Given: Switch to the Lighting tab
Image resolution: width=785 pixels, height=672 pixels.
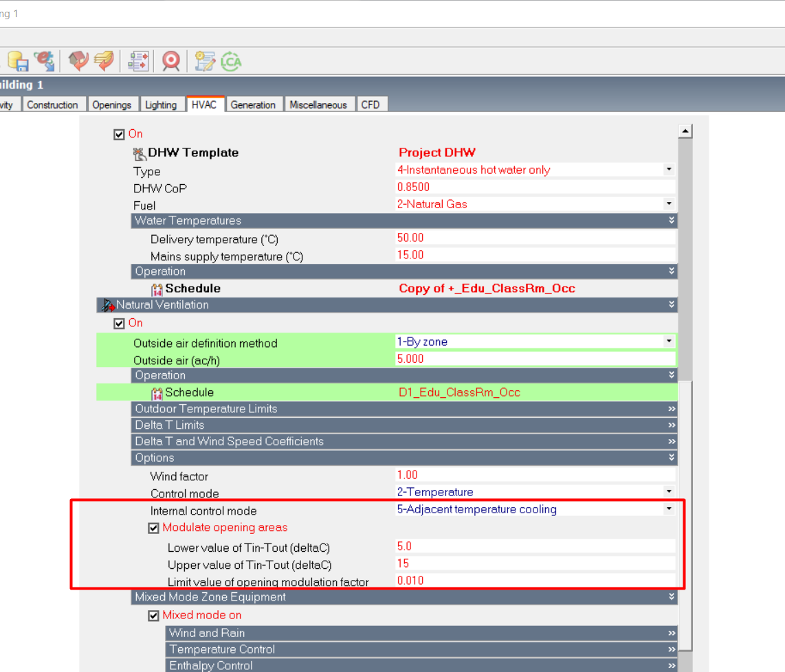Looking at the screenshot, I should click(161, 104).
